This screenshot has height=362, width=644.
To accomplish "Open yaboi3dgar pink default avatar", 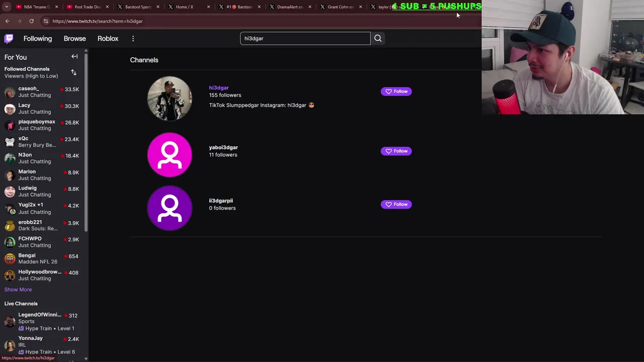I will coord(170,155).
